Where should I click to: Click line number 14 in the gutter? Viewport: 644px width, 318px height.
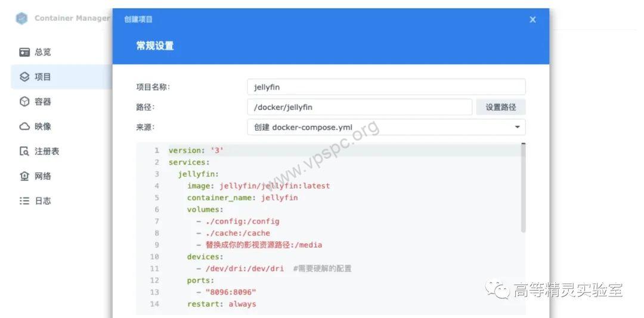tap(154, 304)
